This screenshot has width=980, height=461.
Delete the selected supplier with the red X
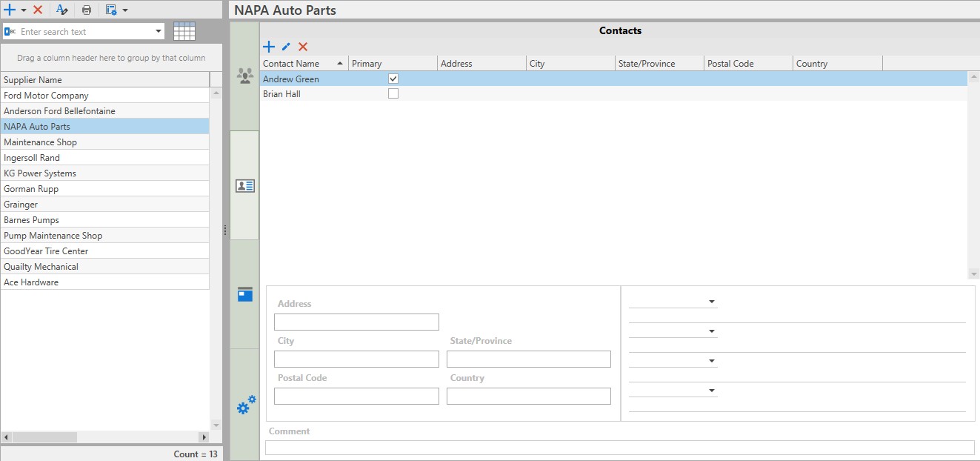click(38, 10)
